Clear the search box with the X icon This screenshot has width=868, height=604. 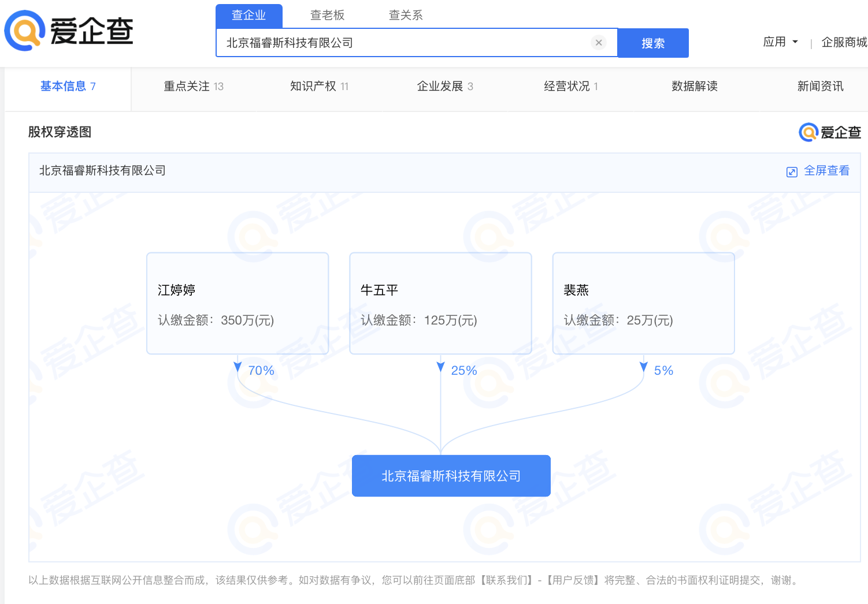599,43
